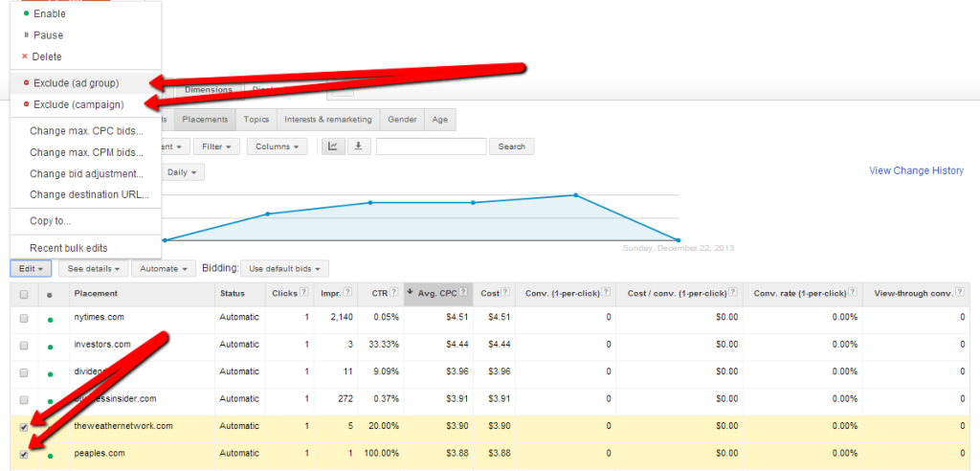Click help icon next to Avg. CPC column
The width and height of the screenshot is (980, 471).
[464, 293]
